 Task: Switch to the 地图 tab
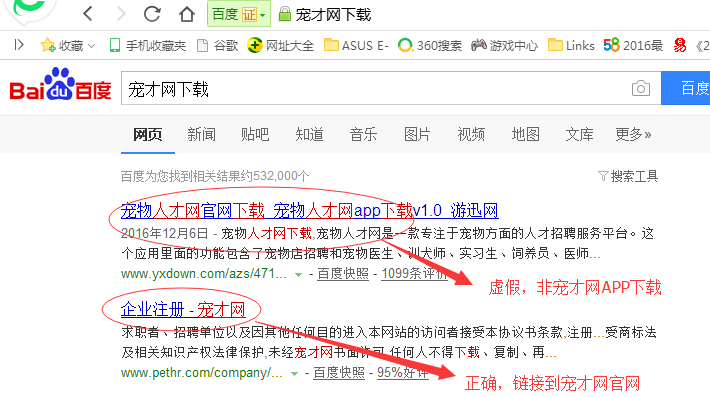(525, 134)
